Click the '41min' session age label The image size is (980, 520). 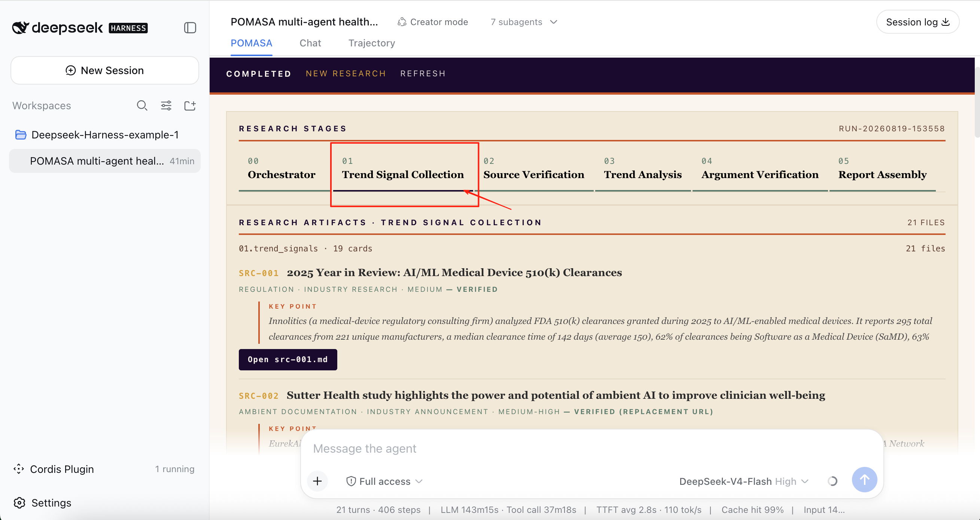click(182, 161)
